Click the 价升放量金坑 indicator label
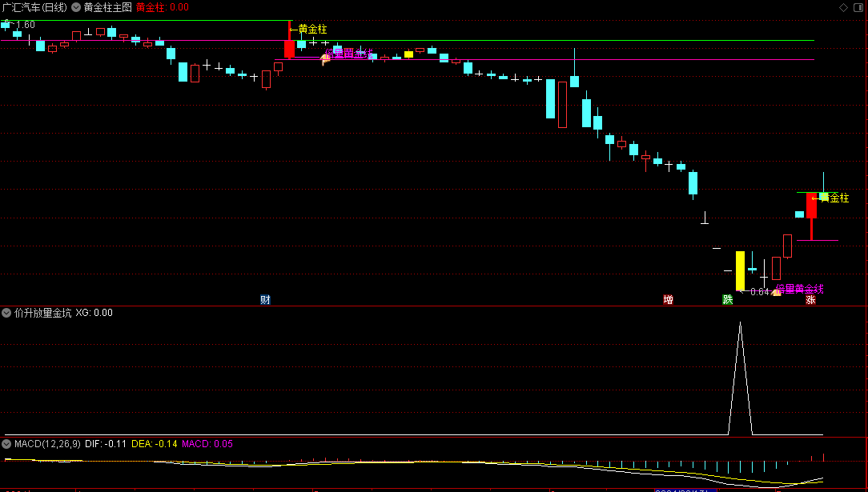 click(x=42, y=313)
